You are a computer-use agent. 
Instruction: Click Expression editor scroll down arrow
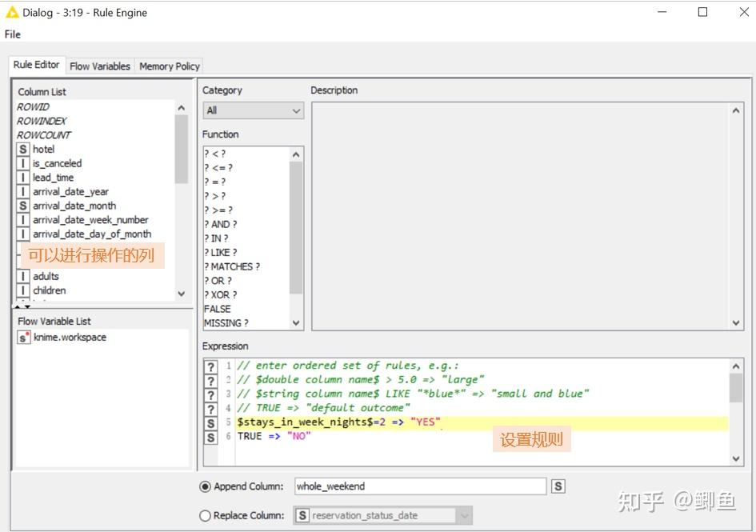tap(736, 458)
